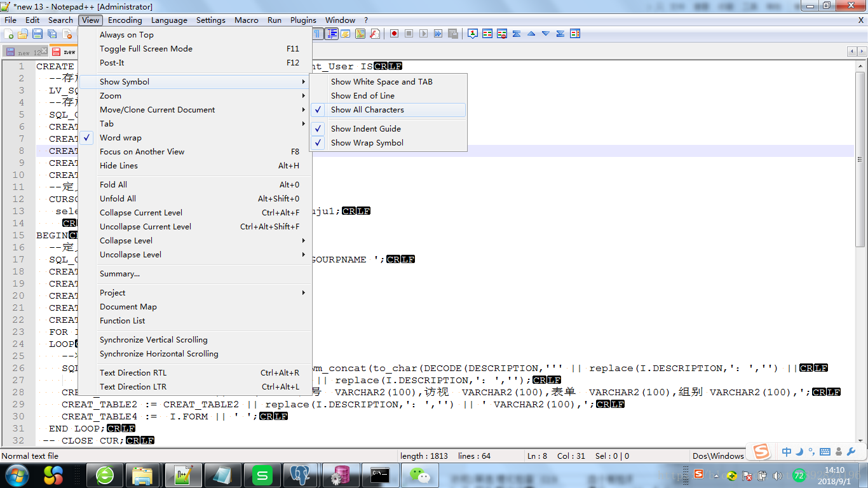Expand the Show Symbol submenu
The height and width of the screenshot is (488, 868).
pyautogui.click(x=196, y=81)
